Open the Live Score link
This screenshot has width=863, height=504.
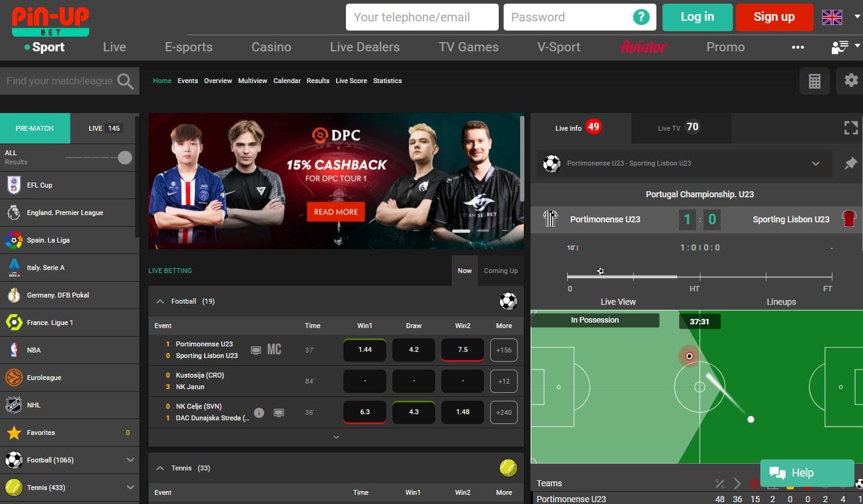click(351, 81)
